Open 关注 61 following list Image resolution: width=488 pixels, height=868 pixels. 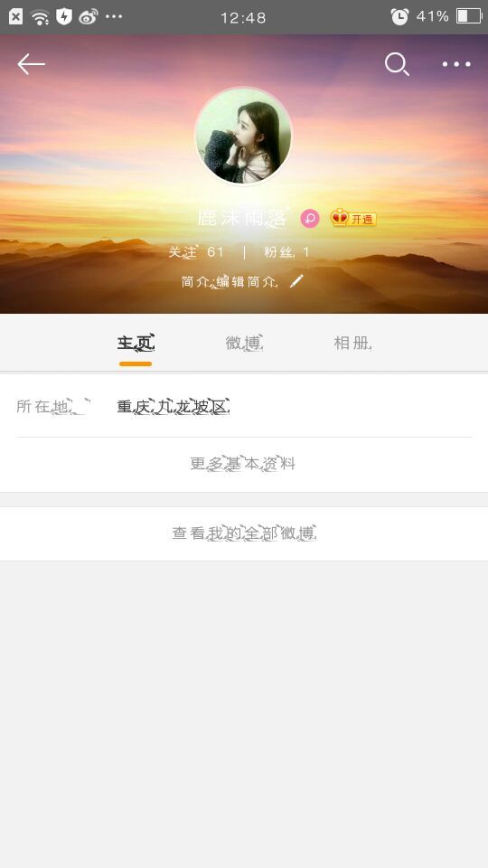(x=196, y=252)
